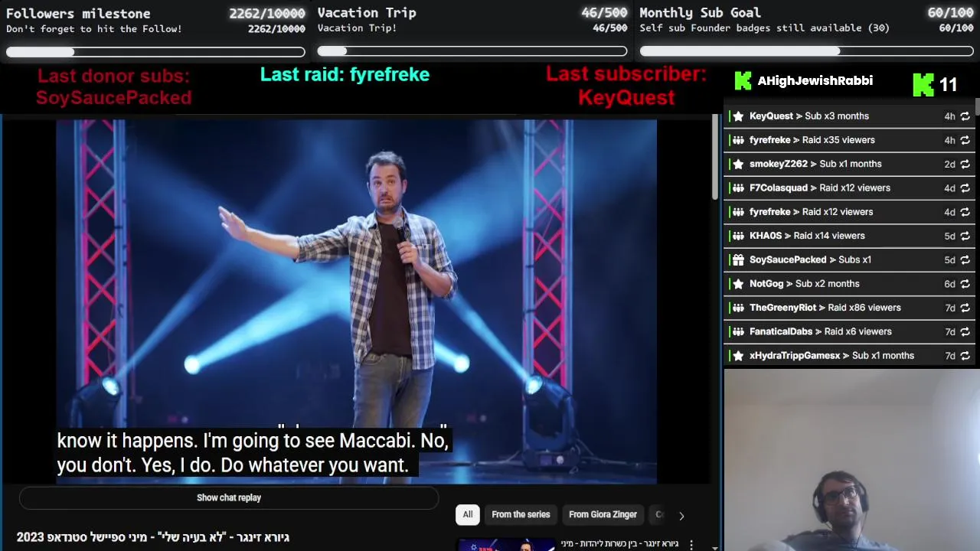The height and width of the screenshot is (551, 980).
Task: Click the green Kick viewer count icon
Action: tap(923, 85)
